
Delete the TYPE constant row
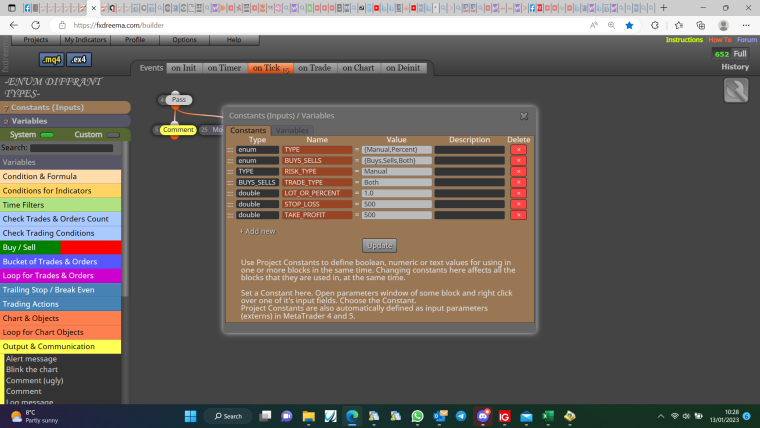pos(518,150)
